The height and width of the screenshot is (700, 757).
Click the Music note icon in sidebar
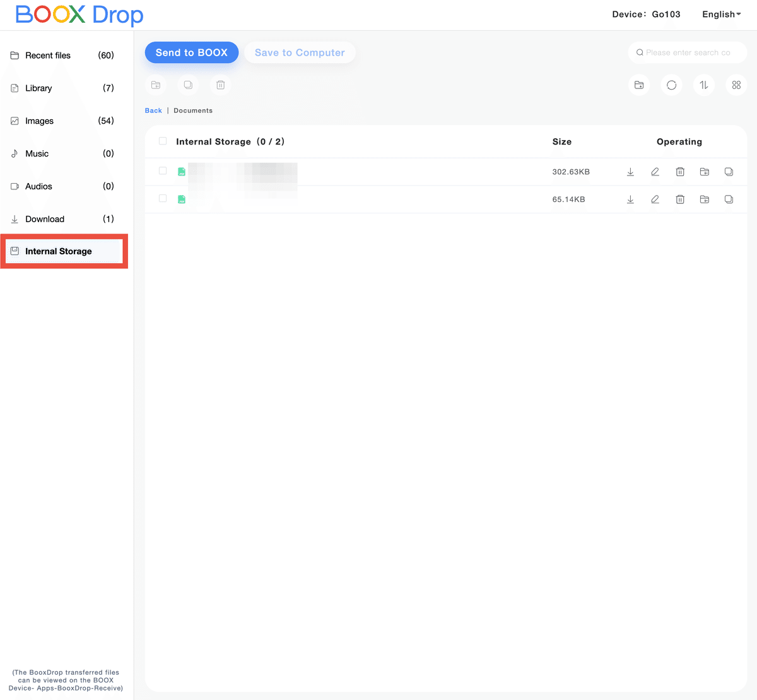tap(15, 154)
